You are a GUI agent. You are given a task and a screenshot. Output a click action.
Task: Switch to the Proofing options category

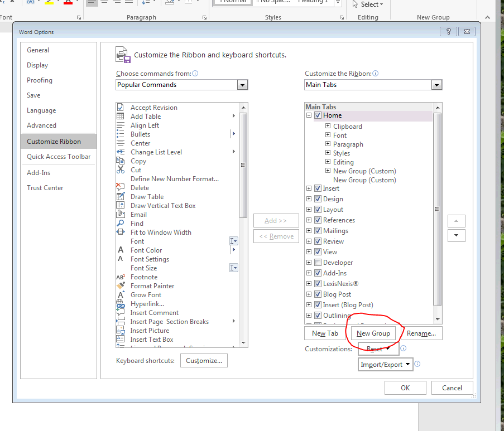(40, 80)
